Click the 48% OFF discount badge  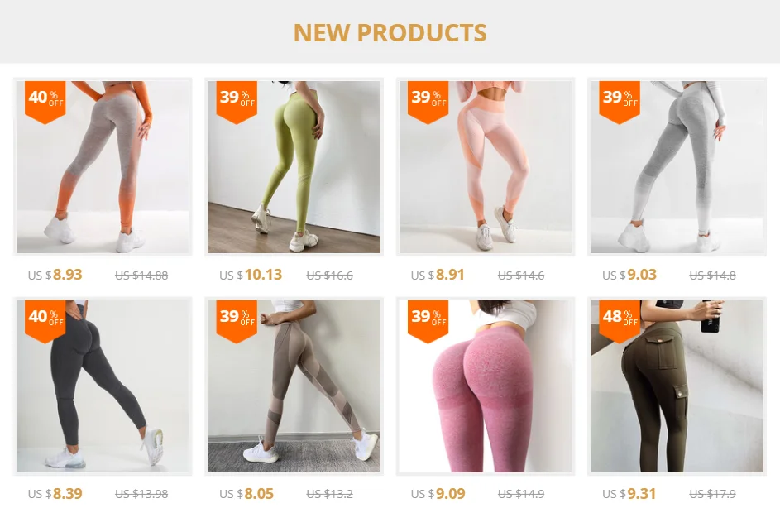[x=620, y=321]
